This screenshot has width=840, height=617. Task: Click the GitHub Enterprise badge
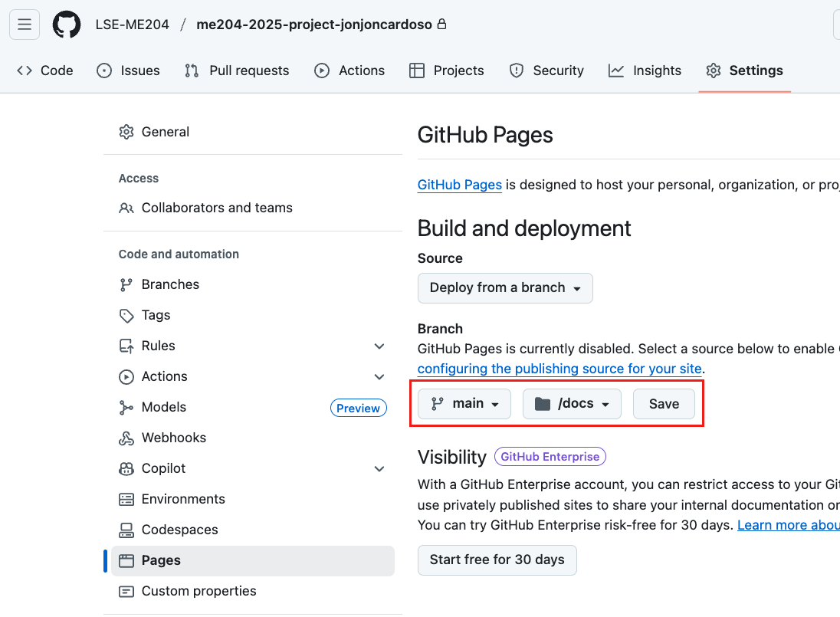tap(550, 457)
